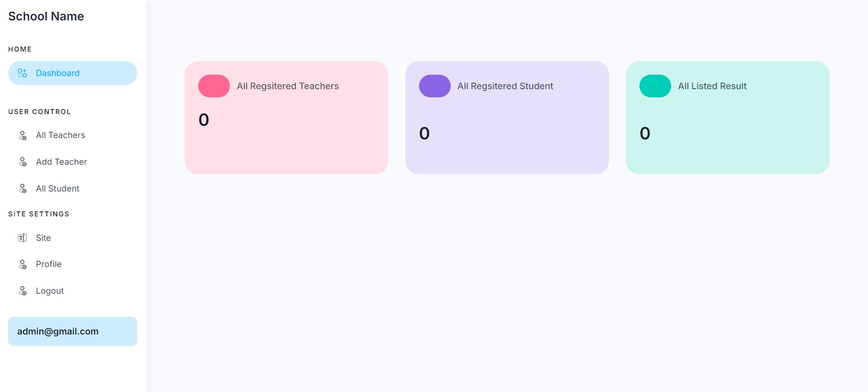The image size is (868, 392).
Task: Open the Add Teacher page
Action: pos(62,162)
